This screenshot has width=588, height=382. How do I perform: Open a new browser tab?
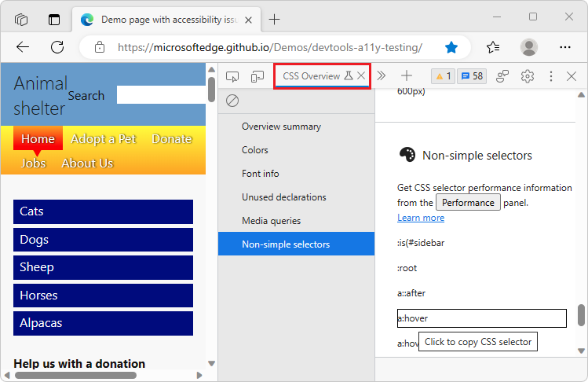coord(274,19)
